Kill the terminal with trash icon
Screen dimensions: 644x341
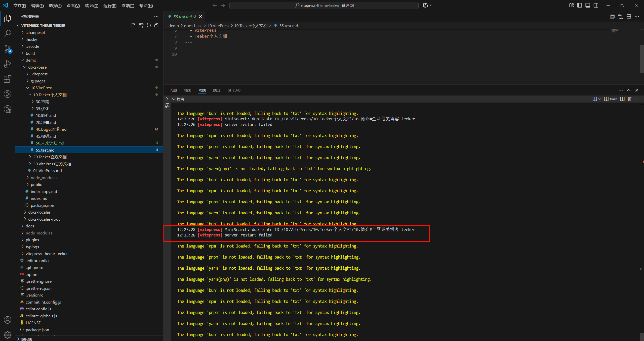click(630, 99)
